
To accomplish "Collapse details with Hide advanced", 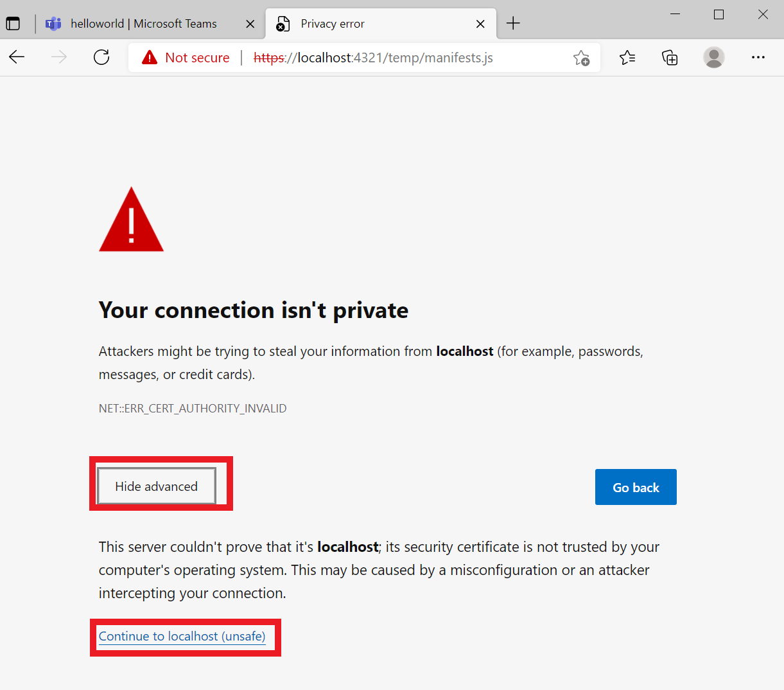I will (x=155, y=486).
